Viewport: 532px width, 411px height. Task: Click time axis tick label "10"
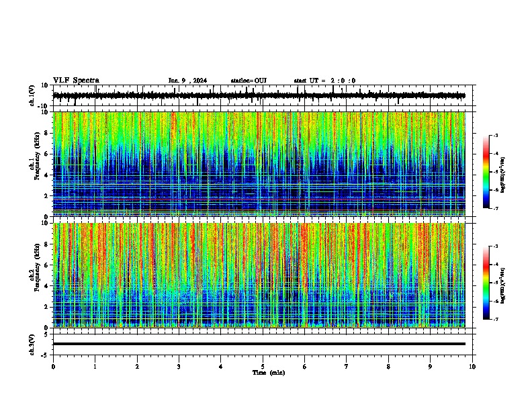point(472,367)
